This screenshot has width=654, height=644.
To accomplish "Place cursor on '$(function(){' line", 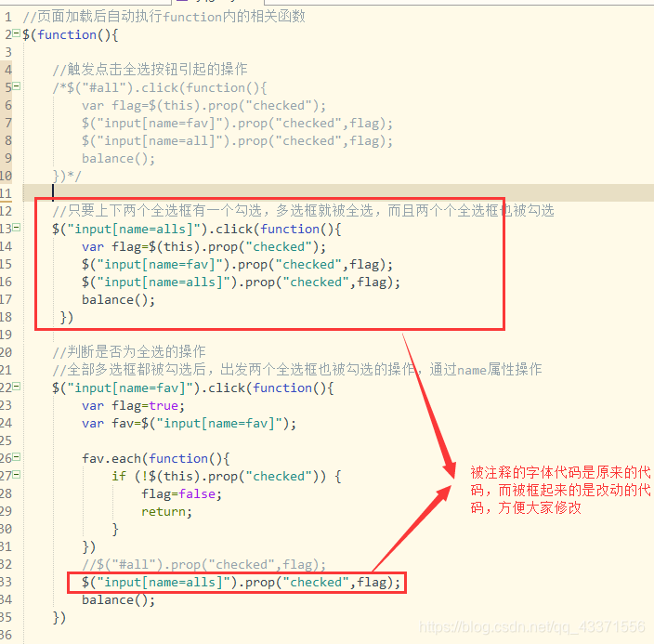I will [x=71, y=34].
